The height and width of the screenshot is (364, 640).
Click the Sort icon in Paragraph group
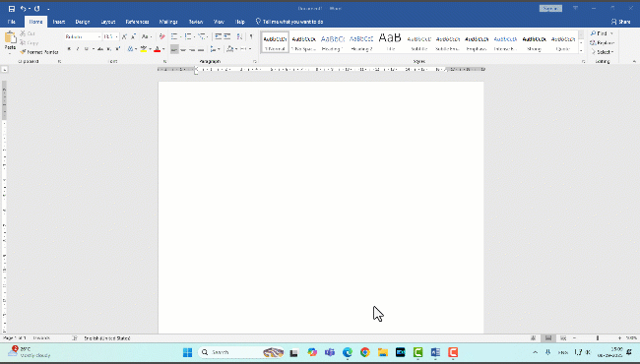pyautogui.click(x=239, y=36)
